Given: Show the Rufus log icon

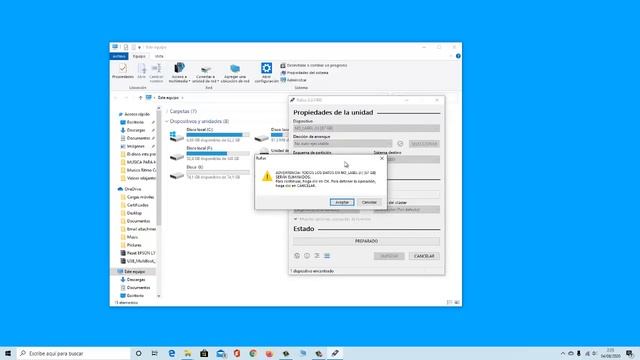Looking at the screenshot, I should (327, 256).
